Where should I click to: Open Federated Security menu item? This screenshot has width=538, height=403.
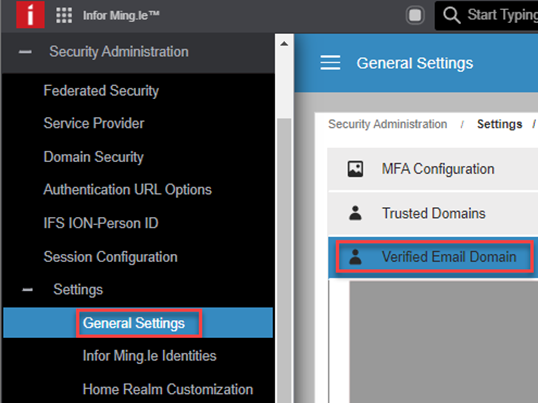pos(101,91)
